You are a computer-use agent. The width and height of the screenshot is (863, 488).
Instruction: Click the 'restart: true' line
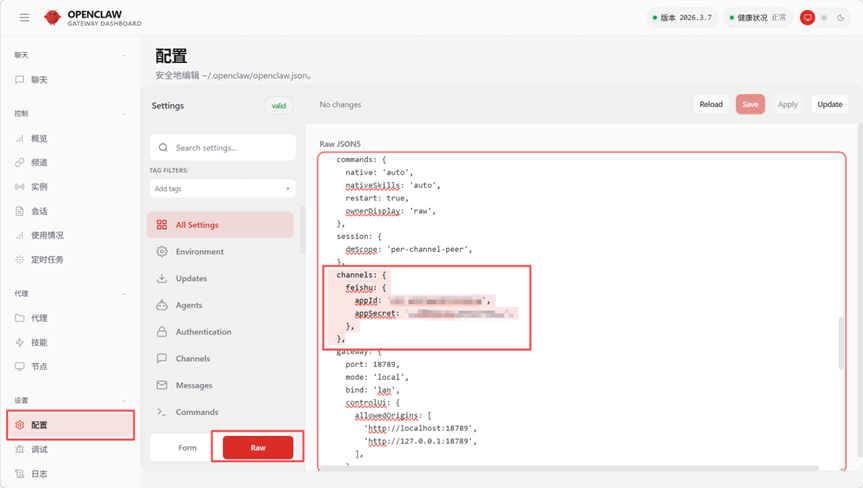[x=377, y=198]
